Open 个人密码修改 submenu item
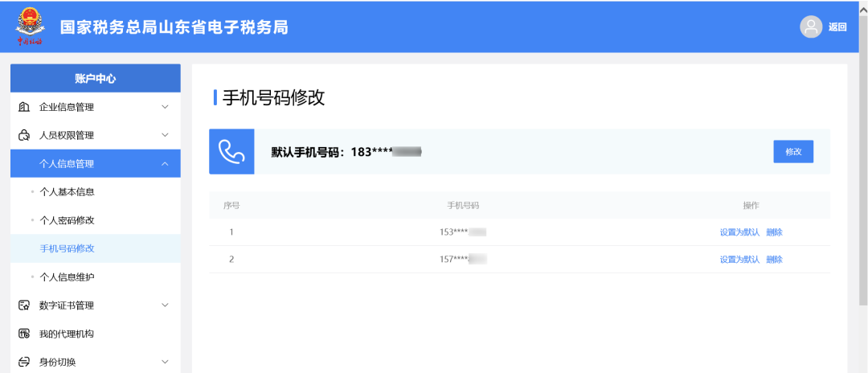The image size is (868, 373). (95, 220)
